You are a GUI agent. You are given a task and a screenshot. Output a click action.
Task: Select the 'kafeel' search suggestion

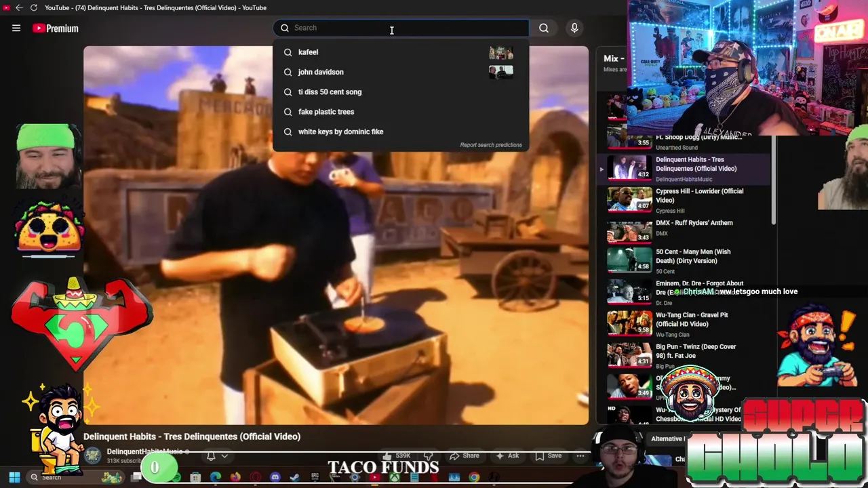tap(401, 52)
